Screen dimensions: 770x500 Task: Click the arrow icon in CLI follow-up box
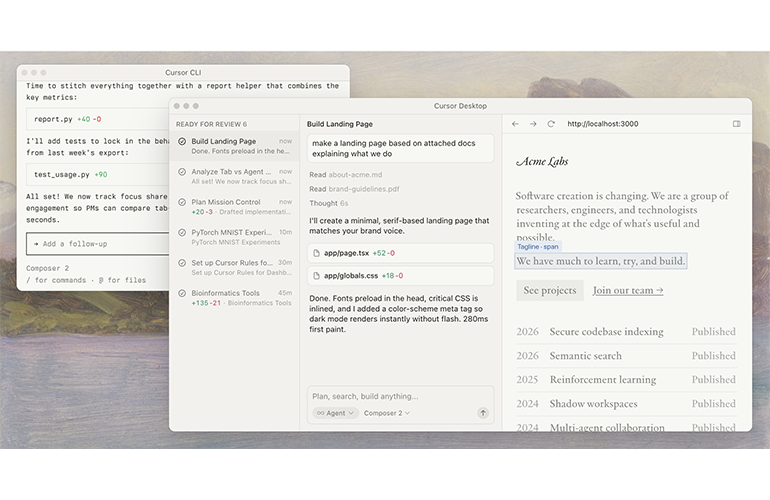[x=36, y=244]
